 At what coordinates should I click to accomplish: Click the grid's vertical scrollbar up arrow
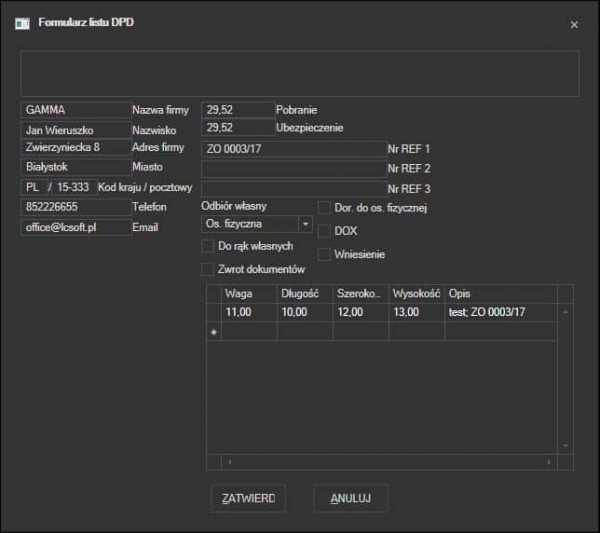[x=566, y=312]
